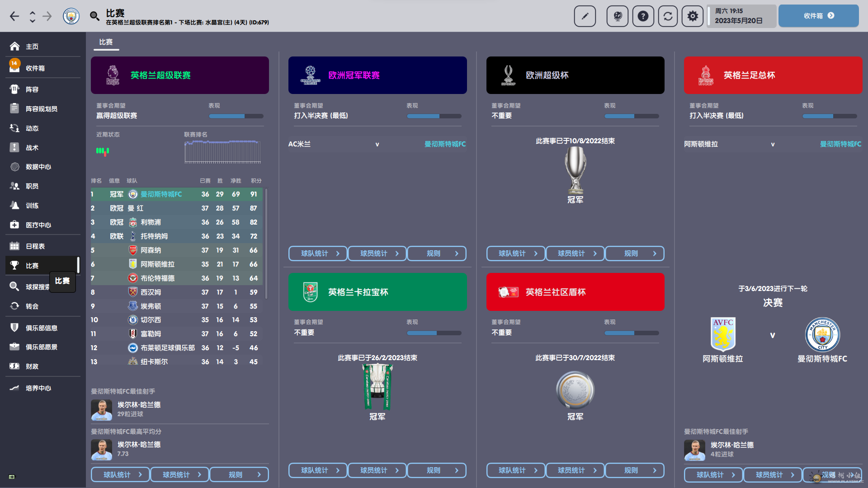Open 医疗中心 in the sidebar
868x488 pixels.
38,225
